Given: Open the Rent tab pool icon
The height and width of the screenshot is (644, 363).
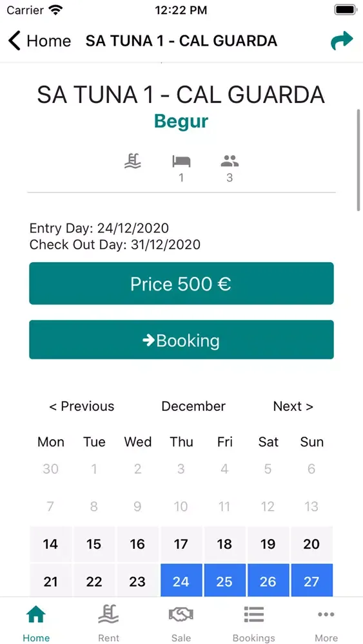Looking at the screenshot, I should (108, 614).
